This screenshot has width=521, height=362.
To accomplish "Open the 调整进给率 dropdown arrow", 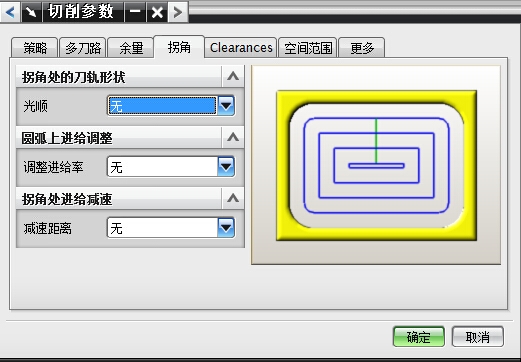I will click(226, 167).
